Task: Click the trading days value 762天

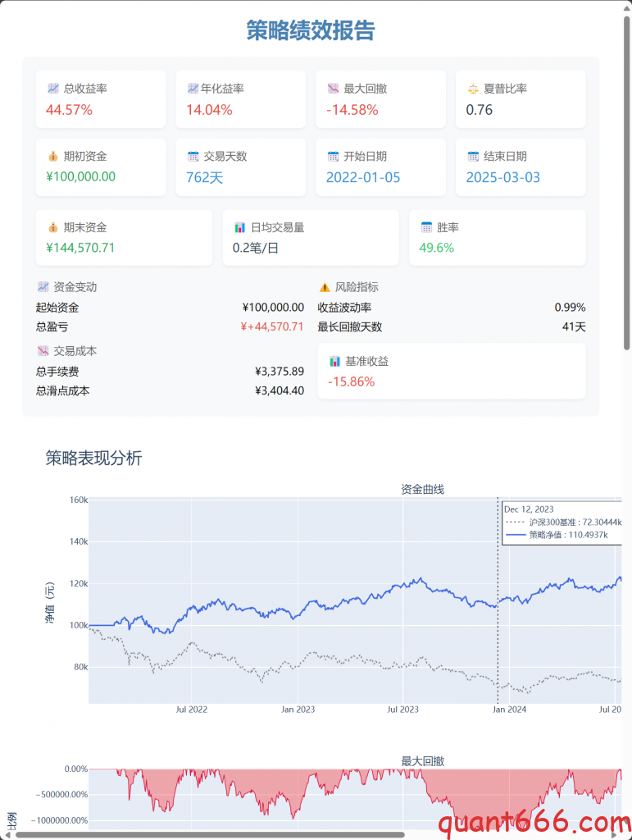Action: coord(204,177)
